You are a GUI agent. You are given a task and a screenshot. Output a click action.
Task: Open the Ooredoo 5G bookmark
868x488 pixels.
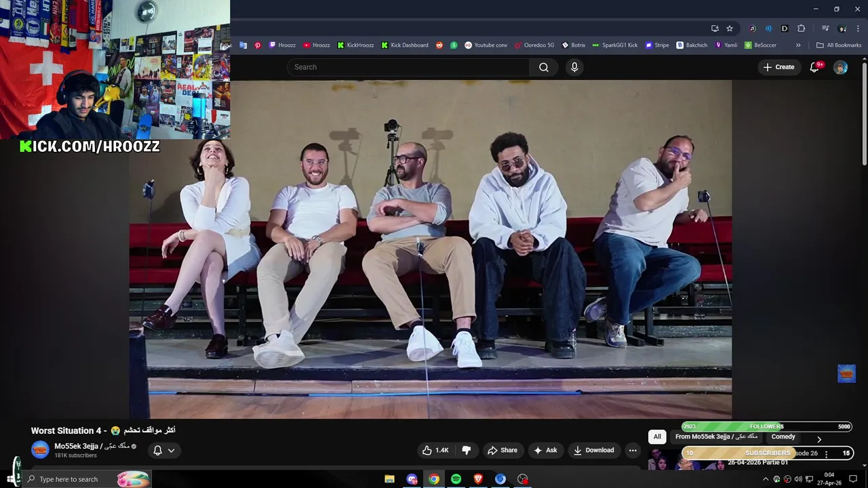[x=534, y=45]
